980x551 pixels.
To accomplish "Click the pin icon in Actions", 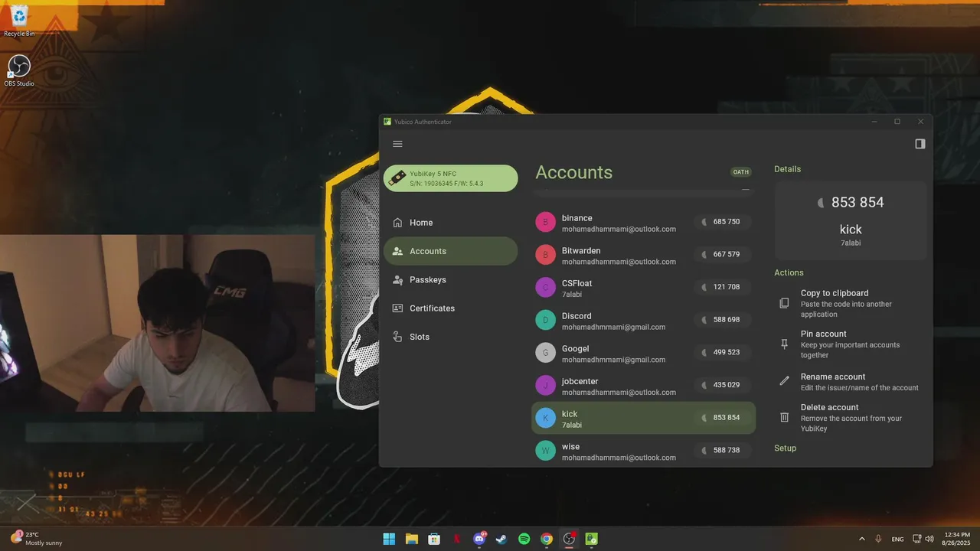I will coord(784,344).
